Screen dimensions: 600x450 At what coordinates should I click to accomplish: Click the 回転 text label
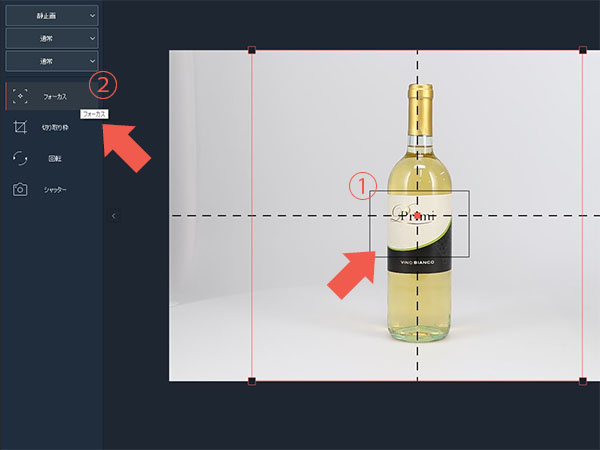point(54,158)
